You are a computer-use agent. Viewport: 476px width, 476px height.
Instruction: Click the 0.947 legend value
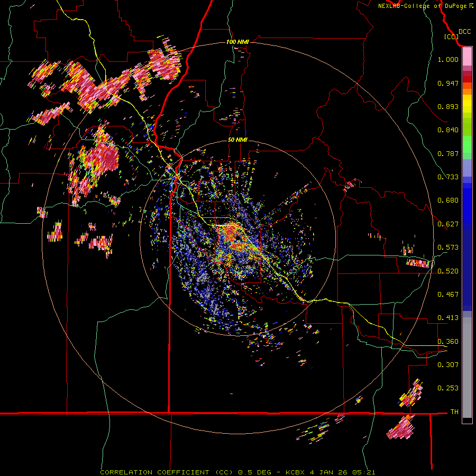click(x=448, y=83)
